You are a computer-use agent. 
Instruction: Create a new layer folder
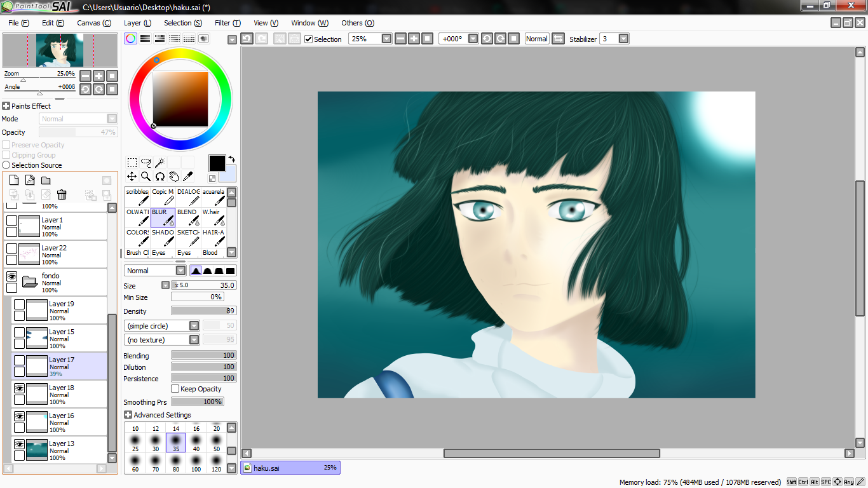(46, 180)
